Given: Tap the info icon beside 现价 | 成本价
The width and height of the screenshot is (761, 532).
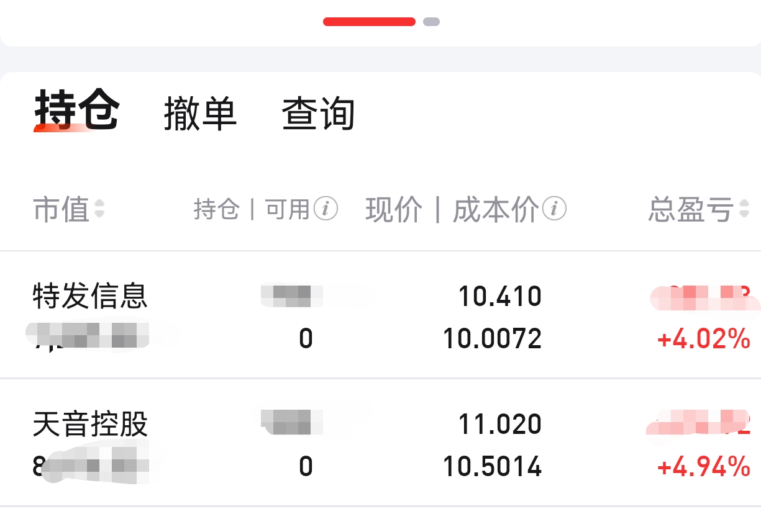Looking at the screenshot, I should point(554,209).
